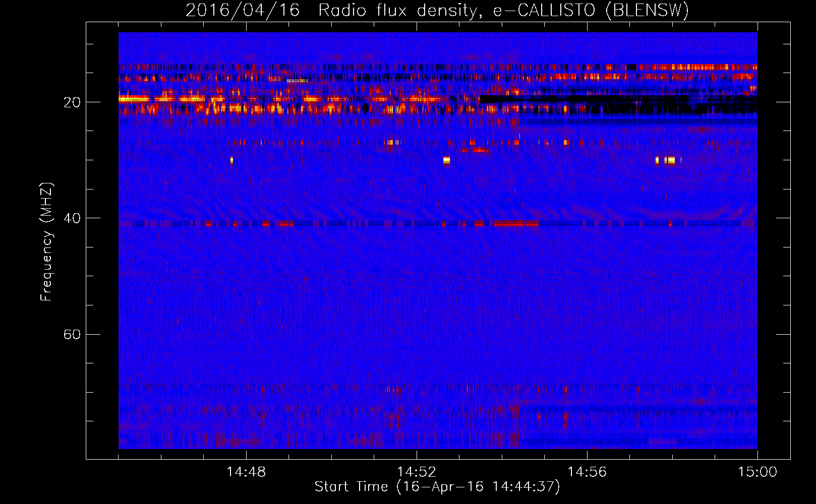Click the 60 MHz frequency tick label
The height and width of the screenshot is (504, 816).
click(x=72, y=335)
